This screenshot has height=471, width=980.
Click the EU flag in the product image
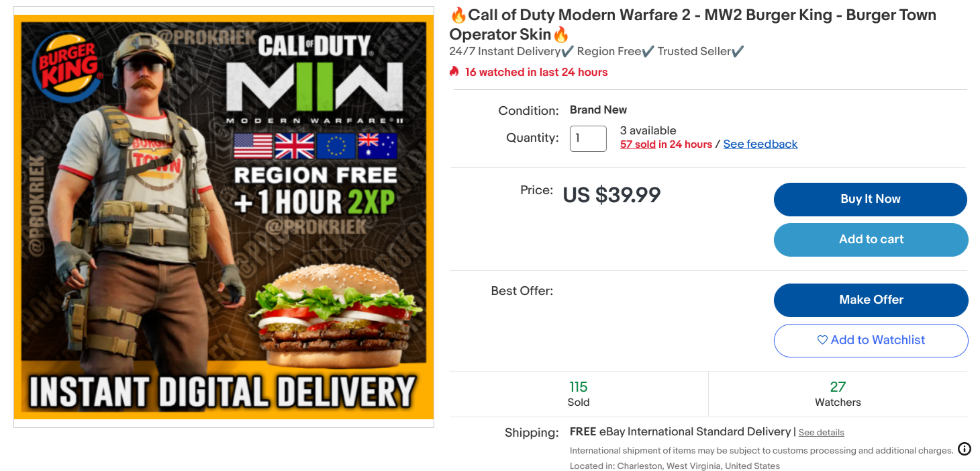click(336, 146)
